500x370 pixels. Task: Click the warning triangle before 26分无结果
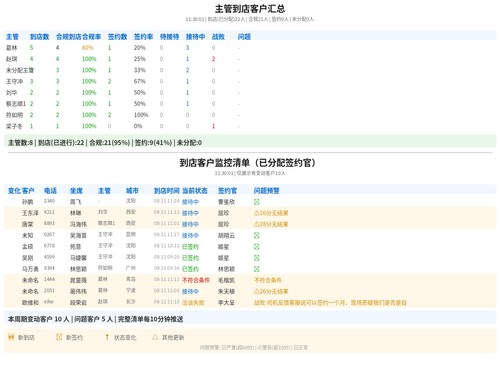[257, 291]
